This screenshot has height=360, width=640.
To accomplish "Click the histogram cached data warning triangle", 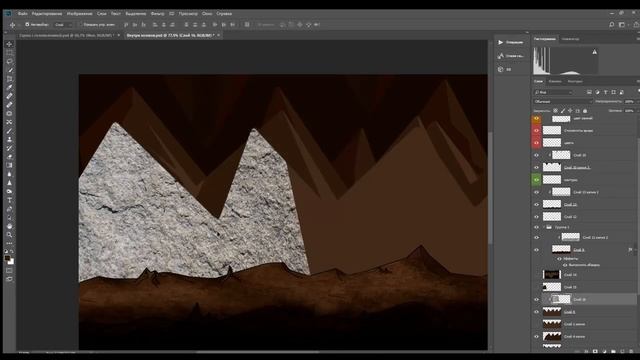I will (595, 52).
